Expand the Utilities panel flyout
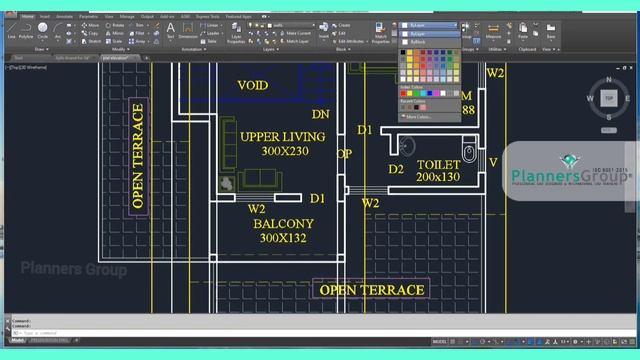The width and height of the screenshot is (640, 360). (x=497, y=49)
